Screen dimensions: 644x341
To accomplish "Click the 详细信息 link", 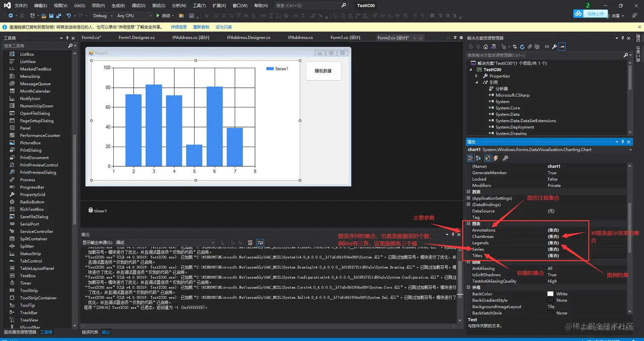I will (179, 27).
